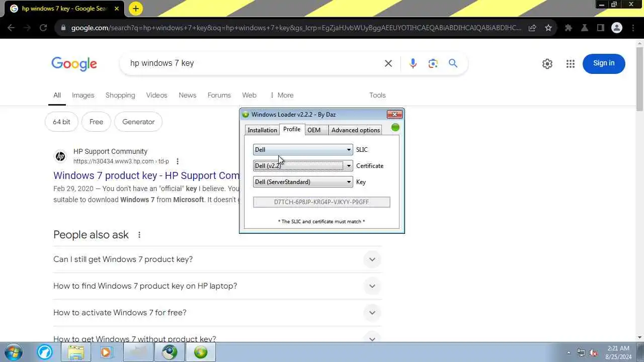Click the Windows Loader title bar icon
This screenshot has height=362, width=644.
[x=246, y=115]
